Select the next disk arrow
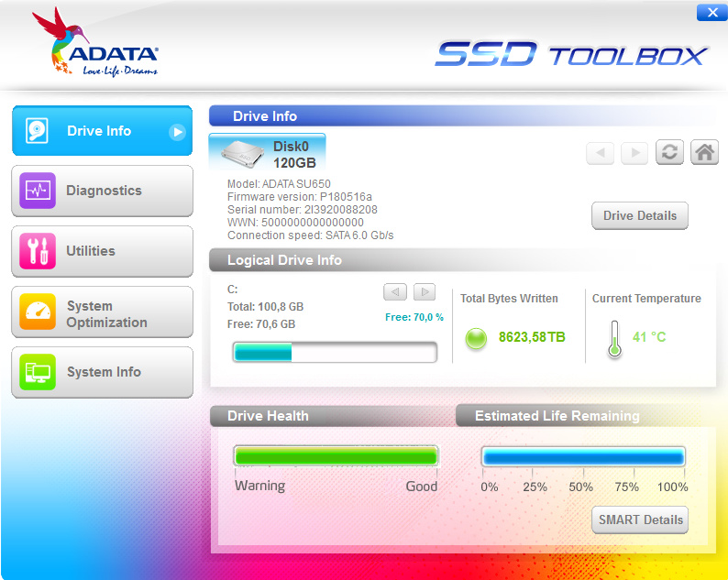The height and width of the screenshot is (580, 728). [x=634, y=153]
